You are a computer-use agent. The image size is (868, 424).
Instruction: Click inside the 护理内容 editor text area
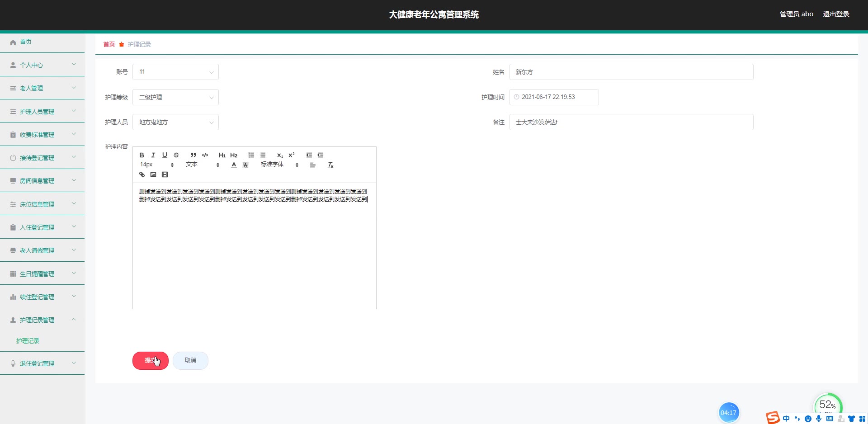click(254, 246)
